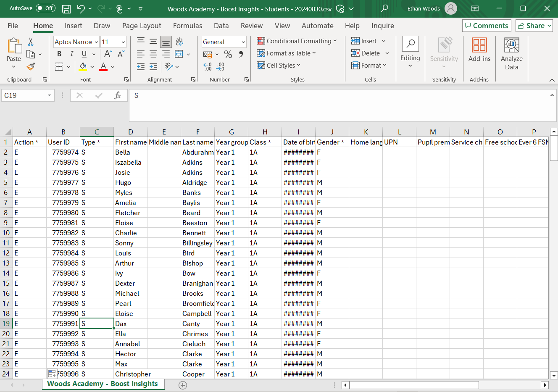Click the Name Box showing C19

coord(24,96)
